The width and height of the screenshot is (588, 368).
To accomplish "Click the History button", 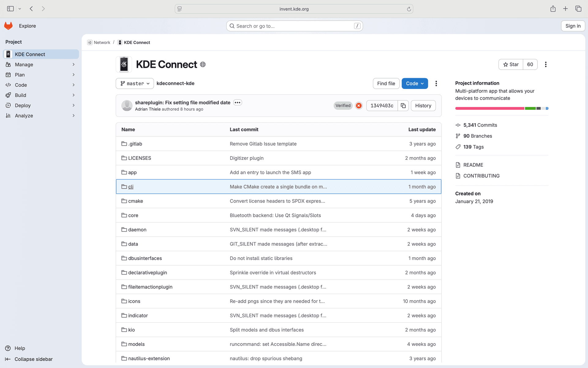I will (423, 105).
